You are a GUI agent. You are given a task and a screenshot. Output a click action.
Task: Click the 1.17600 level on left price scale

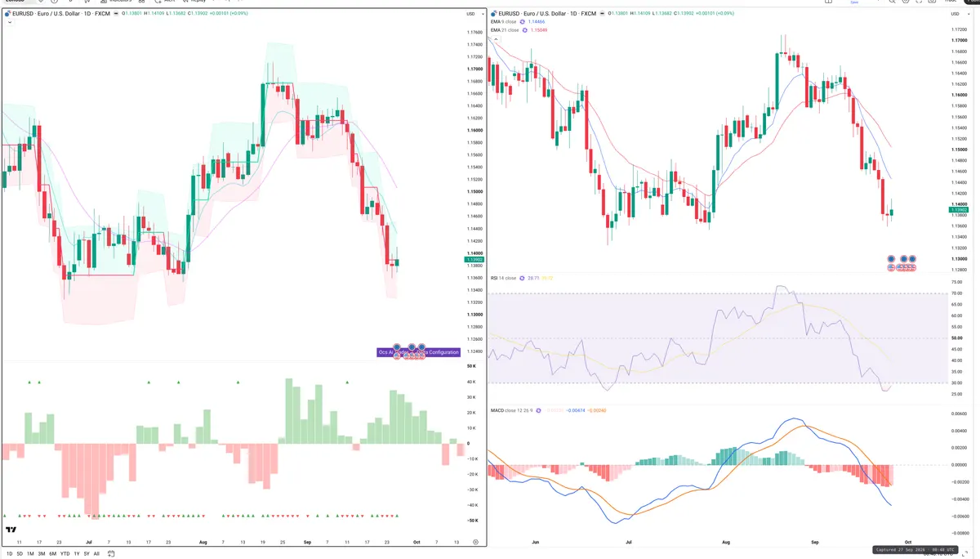(474, 32)
